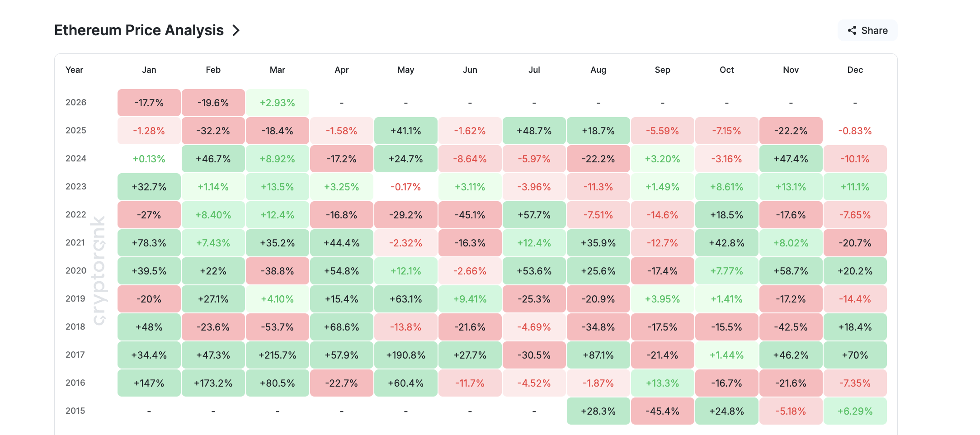Click the +147% January 2016 cell

point(149,383)
